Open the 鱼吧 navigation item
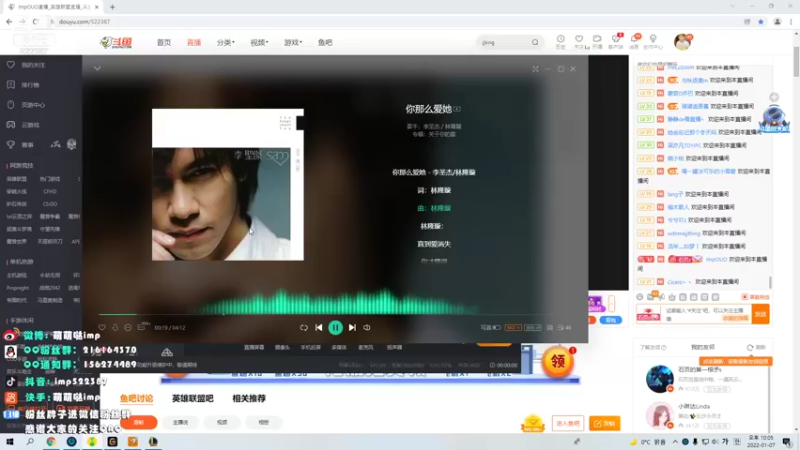 (x=325, y=42)
